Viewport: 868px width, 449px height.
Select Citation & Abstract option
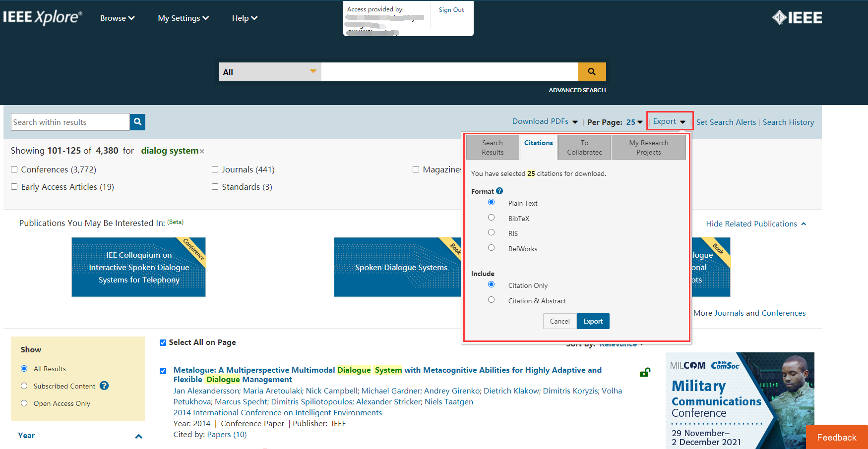coord(491,300)
